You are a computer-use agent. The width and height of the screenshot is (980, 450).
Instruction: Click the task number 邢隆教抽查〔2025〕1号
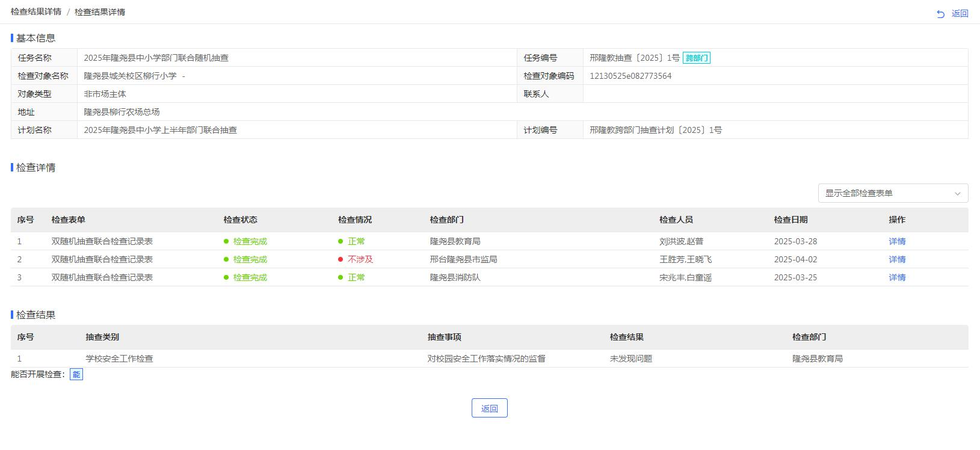(634, 58)
